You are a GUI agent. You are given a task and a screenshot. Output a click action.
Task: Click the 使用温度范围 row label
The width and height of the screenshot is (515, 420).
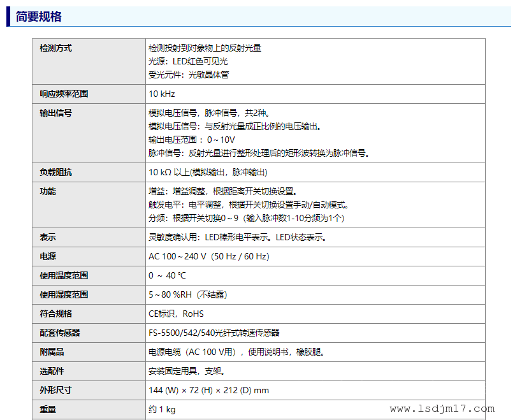(64, 276)
